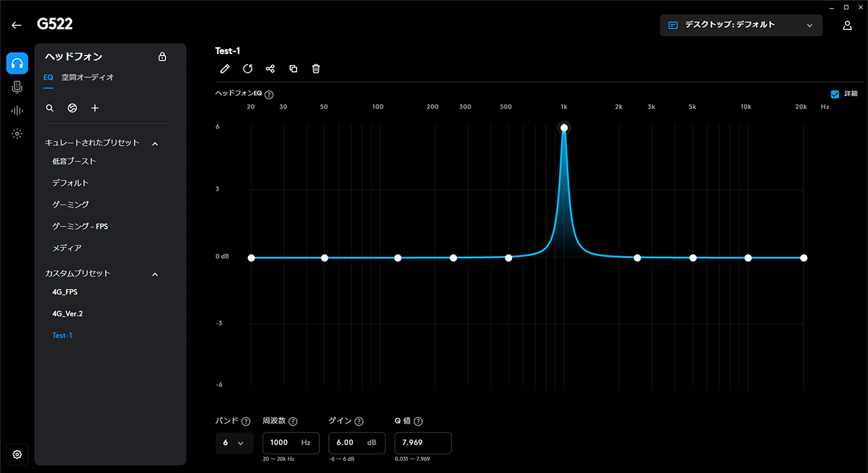The width and height of the screenshot is (868, 473).
Task: Duplicate the preset with the copy icon
Action: pyautogui.click(x=293, y=68)
